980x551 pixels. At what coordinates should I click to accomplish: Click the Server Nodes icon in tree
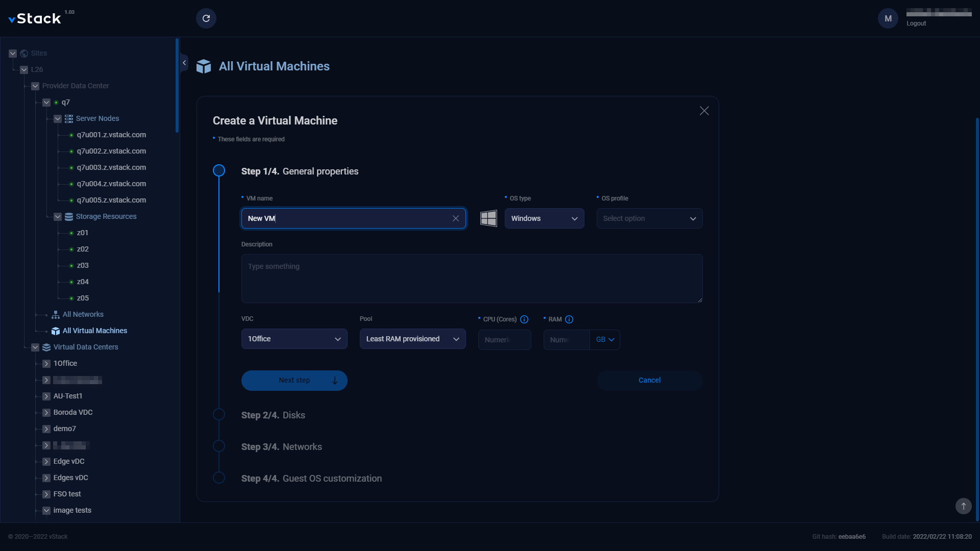(69, 118)
